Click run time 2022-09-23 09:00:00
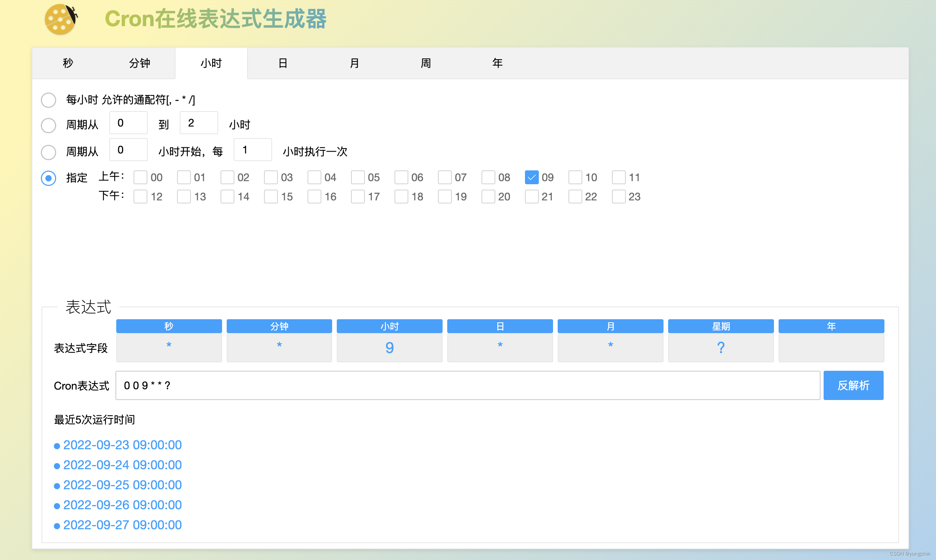936x560 pixels. click(122, 445)
